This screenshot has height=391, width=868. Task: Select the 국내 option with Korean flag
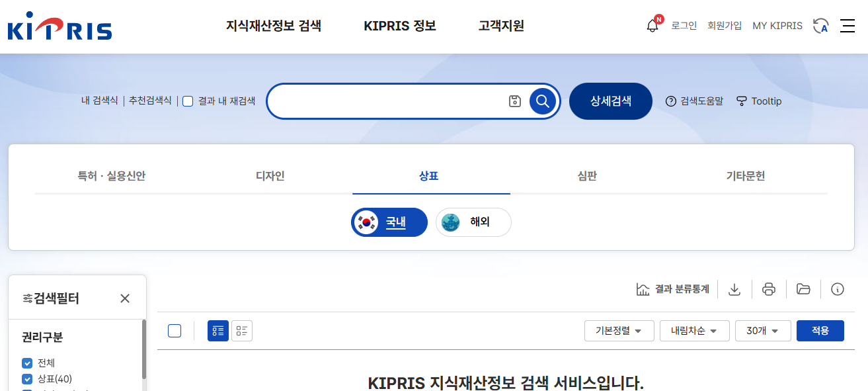coord(389,222)
